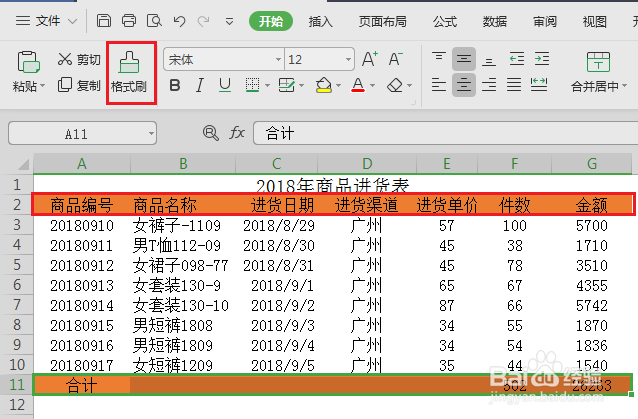Image resolution: width=638 pixels, height=419 pixels.
Task: Decrease indent icon
Action: 517,59
